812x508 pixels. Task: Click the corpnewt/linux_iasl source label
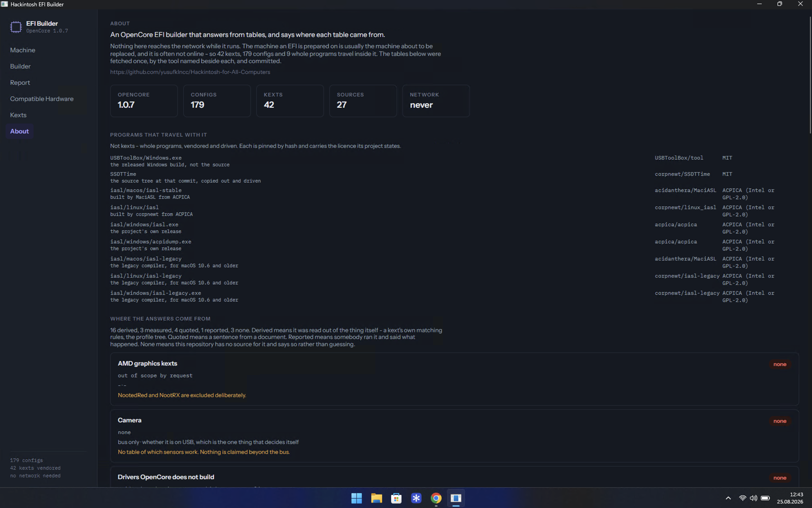685,208
